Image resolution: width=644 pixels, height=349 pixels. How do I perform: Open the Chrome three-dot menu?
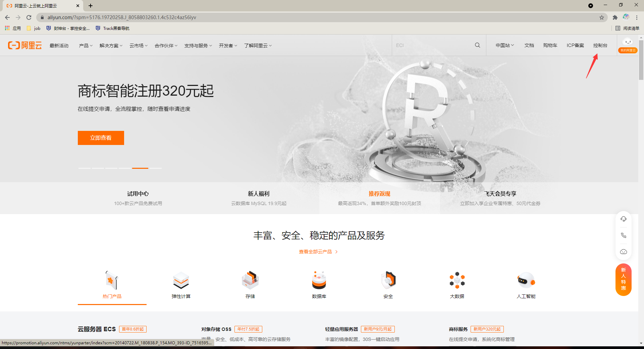pos(637,17)
